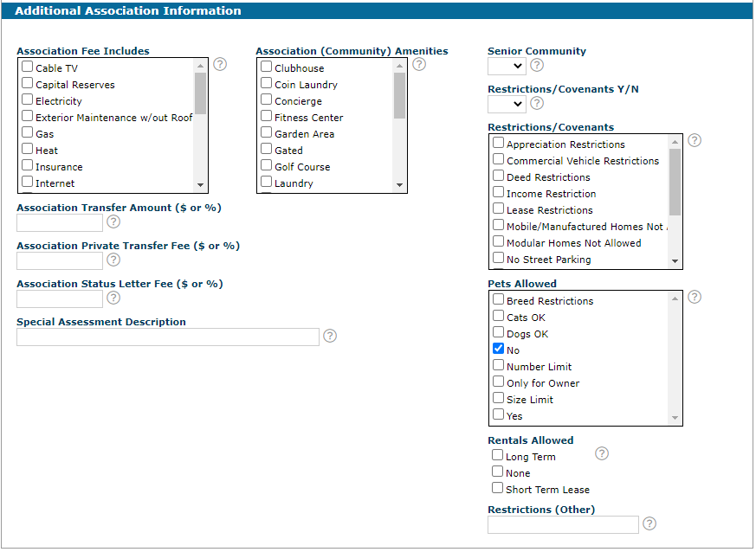Click up arrow of Association Fee Includes scrollbar

pos(201,66)
